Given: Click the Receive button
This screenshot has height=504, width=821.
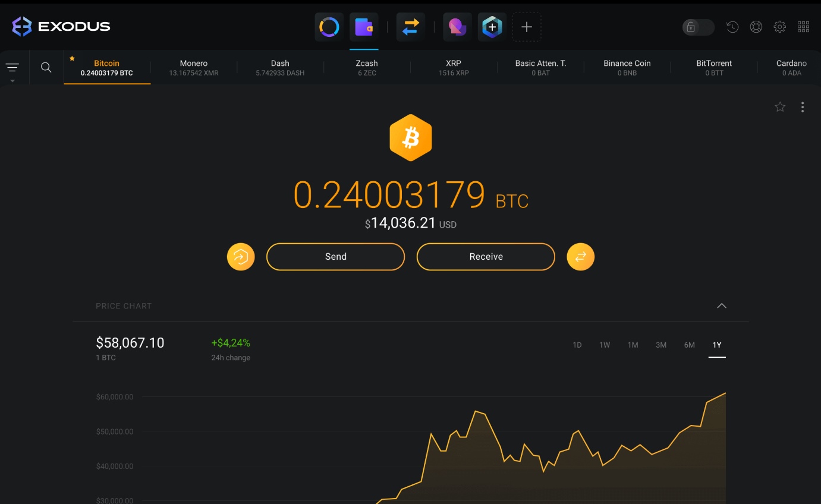Looking at the screenshot, I should pyautogui.click(x=486, y=256).
